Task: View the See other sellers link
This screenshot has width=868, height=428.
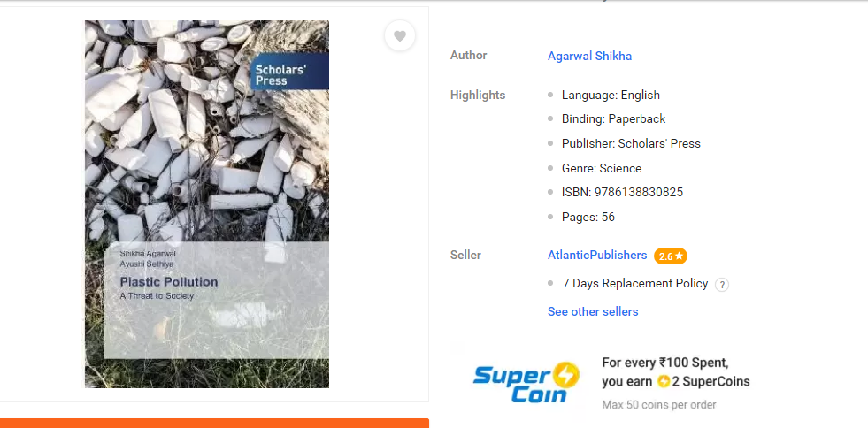Action: pyautogui.click(x=593, y=312)
